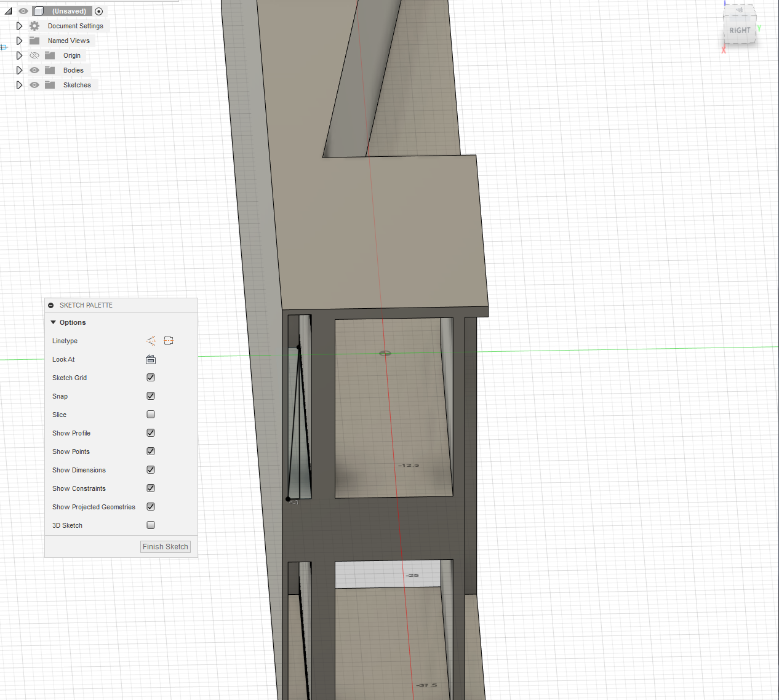Select the lower-left sketch line endpoint
The image size is (779, 700).
pyautogui.click(x=288, y=499)
